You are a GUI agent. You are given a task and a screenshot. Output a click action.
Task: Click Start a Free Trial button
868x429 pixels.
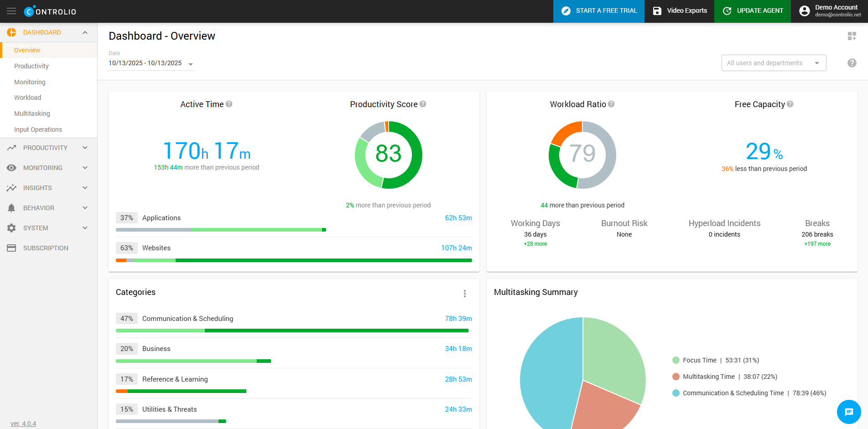click(x=598, y=11)
